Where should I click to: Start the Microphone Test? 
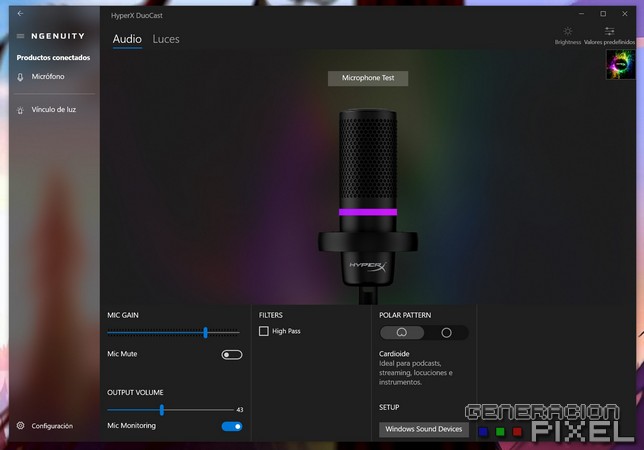(x=368, y=78)
